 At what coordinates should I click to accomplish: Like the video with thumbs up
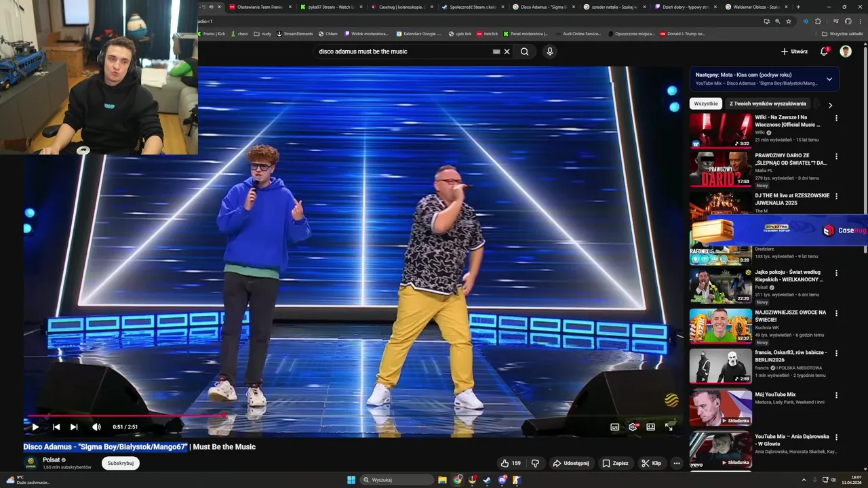tap(510, 464)
